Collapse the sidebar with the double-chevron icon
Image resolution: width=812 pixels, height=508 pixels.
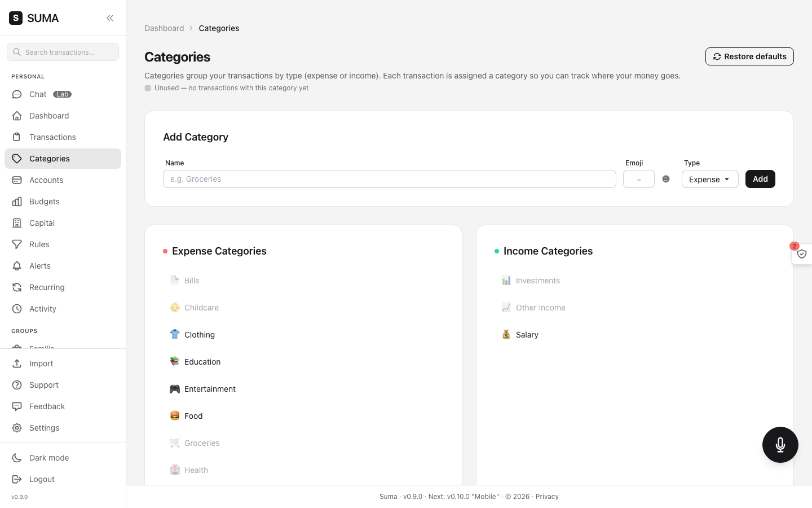pyautogui.click(x=110, y=18)
